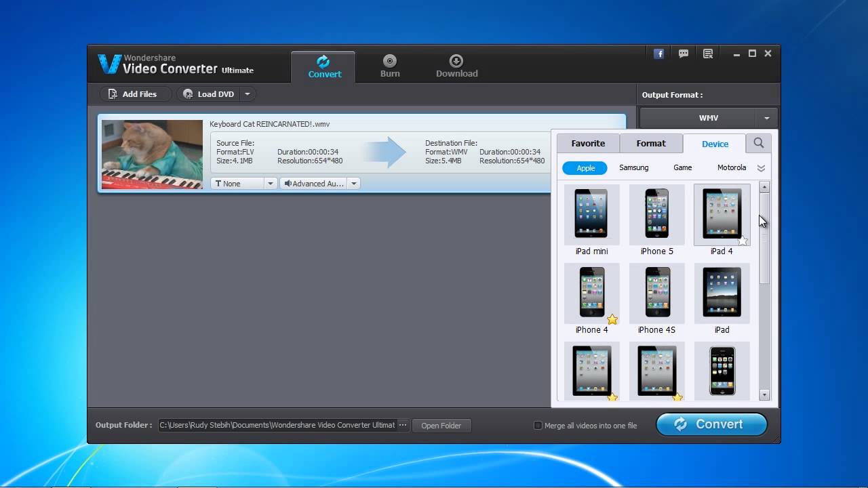Screen dimensions: 868x488
Task: Choose the iPad device preset
Action: (722, 299)
